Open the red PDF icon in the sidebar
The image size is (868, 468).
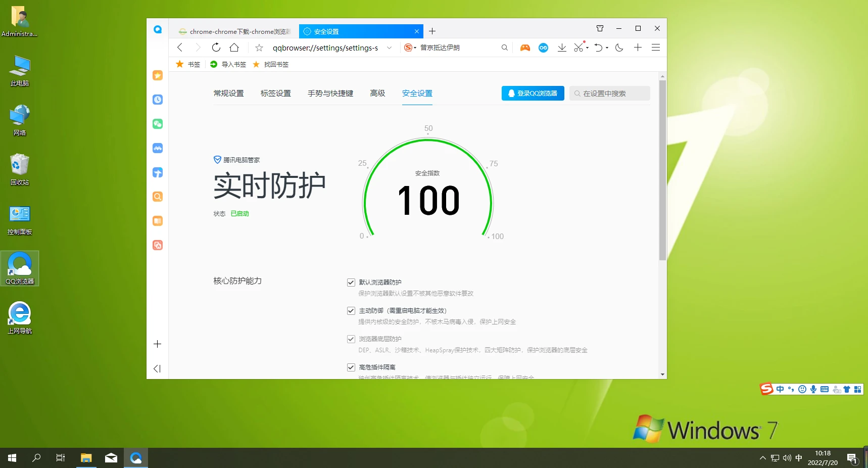point(158,245)
